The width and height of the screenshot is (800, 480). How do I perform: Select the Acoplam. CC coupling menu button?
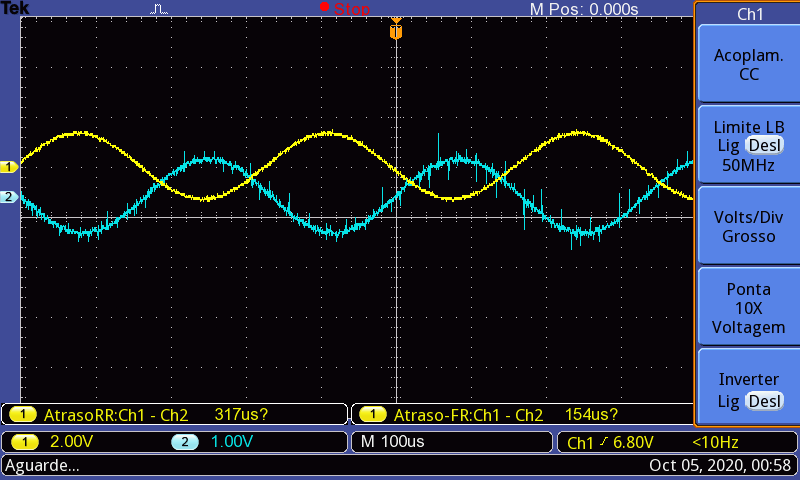coord(748,64)
